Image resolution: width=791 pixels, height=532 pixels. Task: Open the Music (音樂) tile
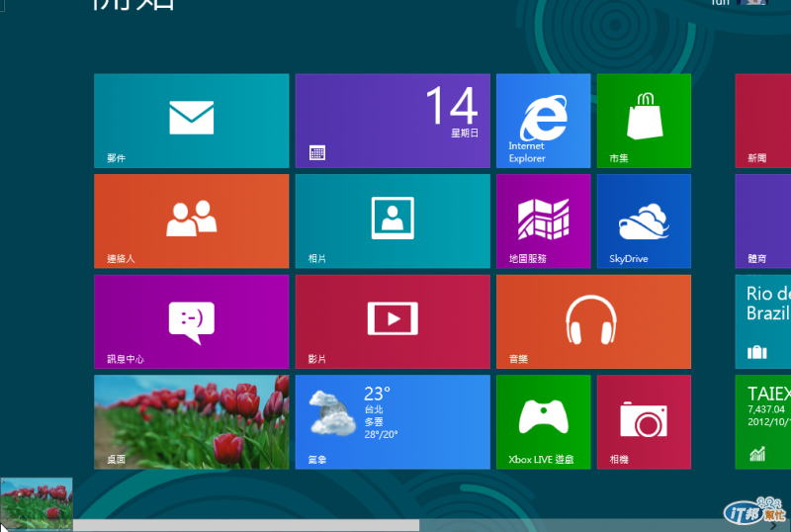tap(594, 321)
